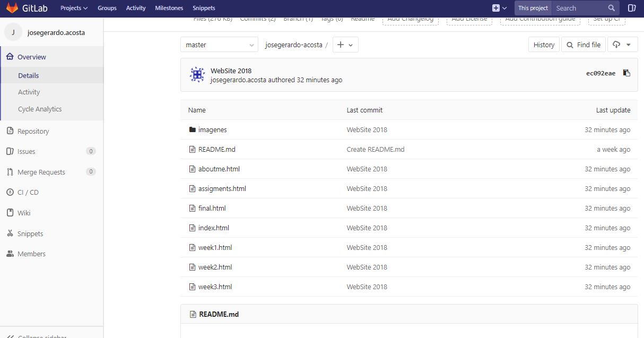Open the Snippets scissors icon in sidebar
This screenshot has height=338, width=644.
(x=10, y=233)
